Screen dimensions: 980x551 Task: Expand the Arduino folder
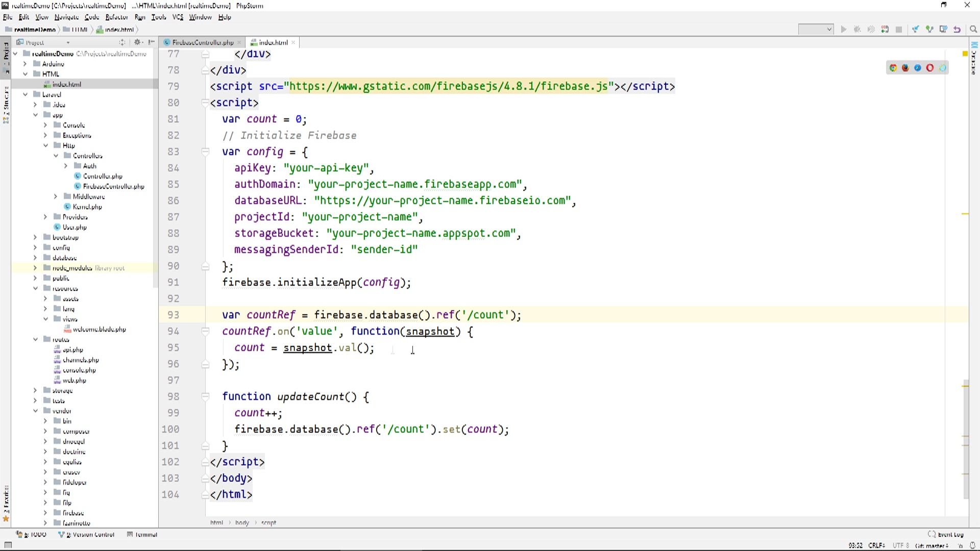pyautogui.click(x=25, y=64)
